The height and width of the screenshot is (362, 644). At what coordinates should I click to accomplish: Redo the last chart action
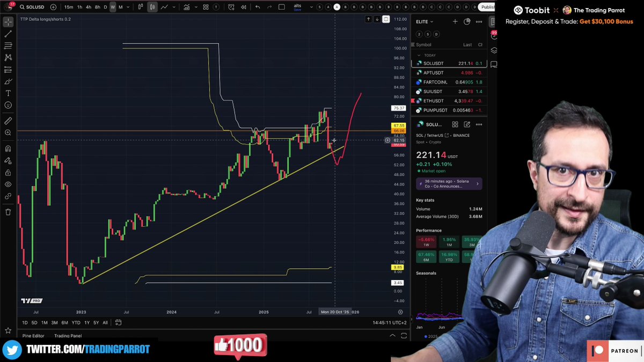coord(269,7)
